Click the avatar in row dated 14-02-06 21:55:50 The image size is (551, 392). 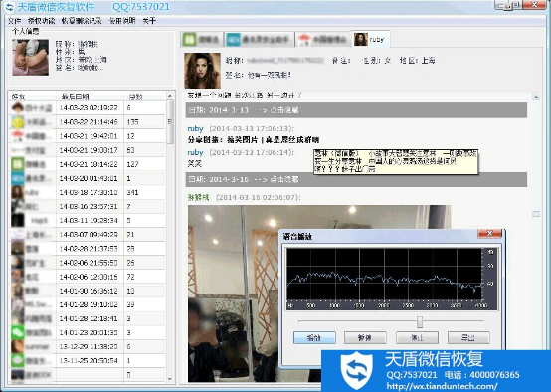point(18,263)
